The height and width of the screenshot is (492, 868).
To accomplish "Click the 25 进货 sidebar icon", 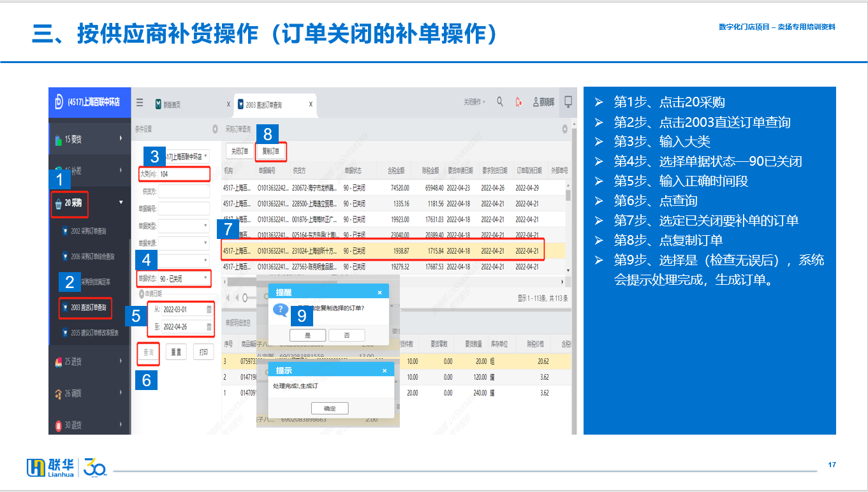I will point(59,362).
